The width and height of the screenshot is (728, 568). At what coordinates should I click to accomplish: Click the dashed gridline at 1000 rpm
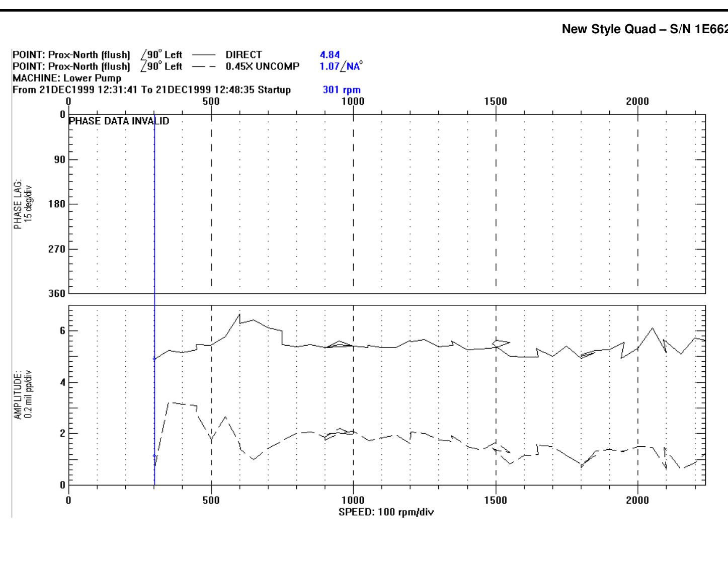pos(354,226)
